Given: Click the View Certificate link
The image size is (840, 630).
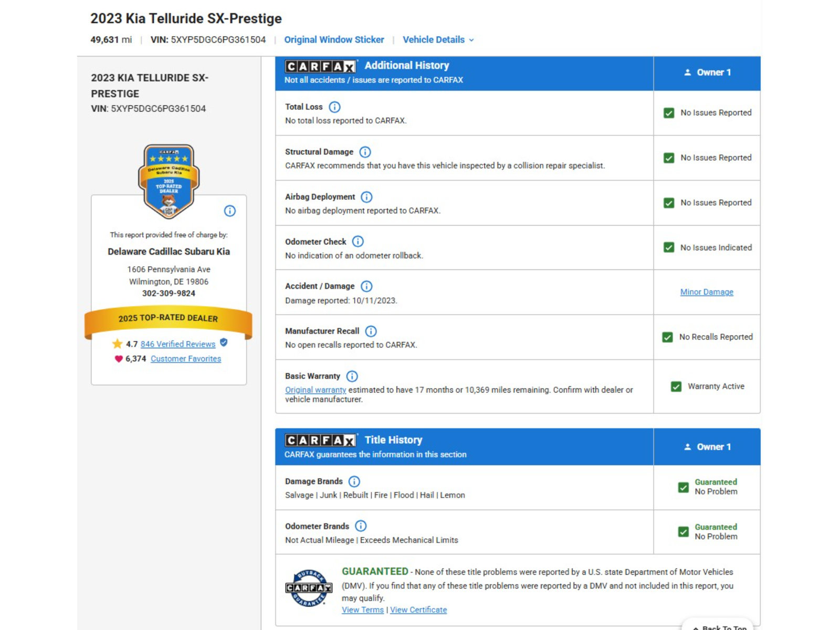Looking at the screenshot, I should (418, 610).
